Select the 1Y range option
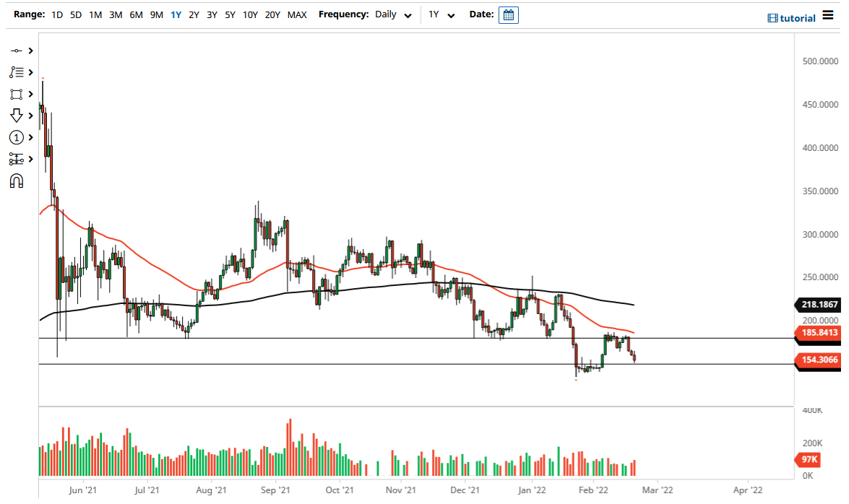The width and height of the screenshot is (849, 504). pyautogui.click(x=176, y=14)
